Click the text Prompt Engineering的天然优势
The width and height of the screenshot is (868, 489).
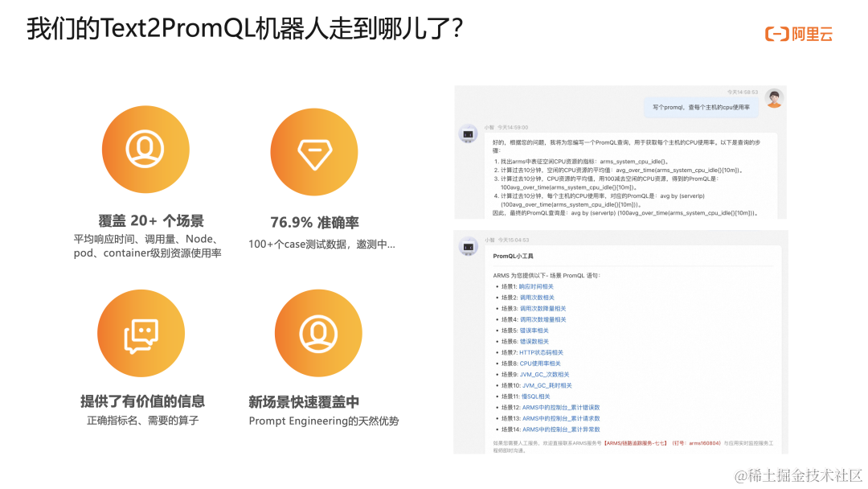click(x=324, y=421)
